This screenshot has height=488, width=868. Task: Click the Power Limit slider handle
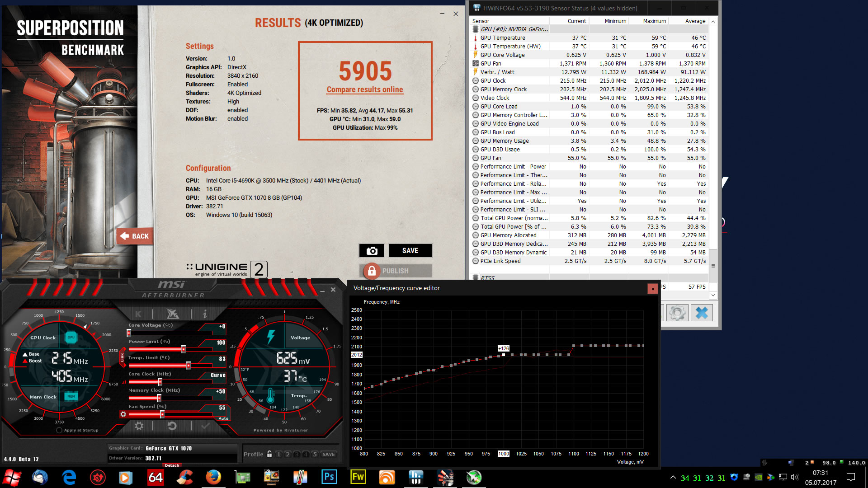(184, 349)
